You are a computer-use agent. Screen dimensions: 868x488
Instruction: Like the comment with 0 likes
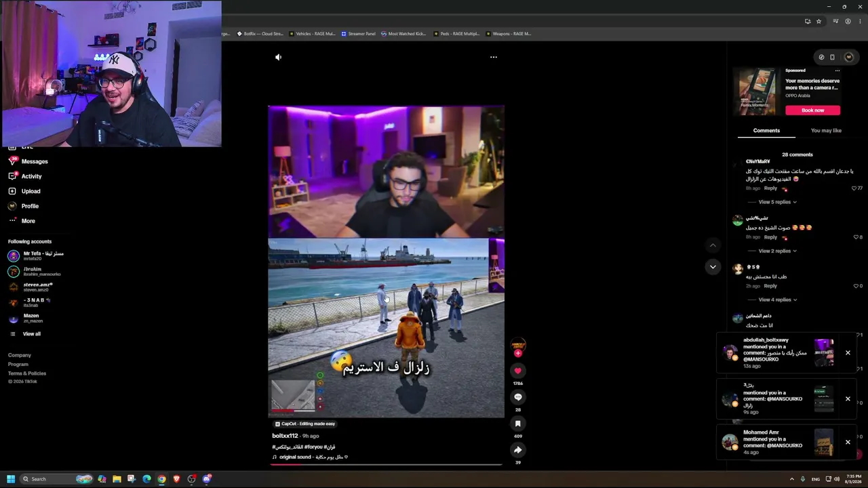tap(856, 286)
